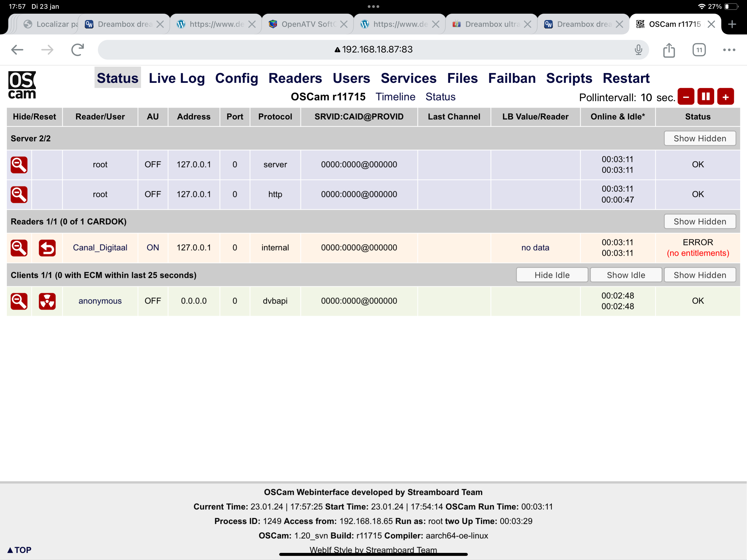Kill the anonymous client with the radiation icon

47,301
